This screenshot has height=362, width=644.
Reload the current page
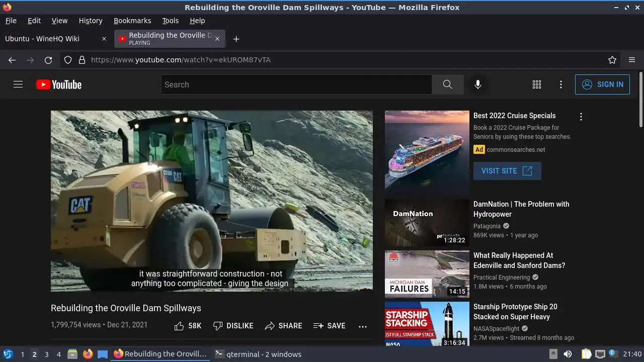[x=48, y=60]
